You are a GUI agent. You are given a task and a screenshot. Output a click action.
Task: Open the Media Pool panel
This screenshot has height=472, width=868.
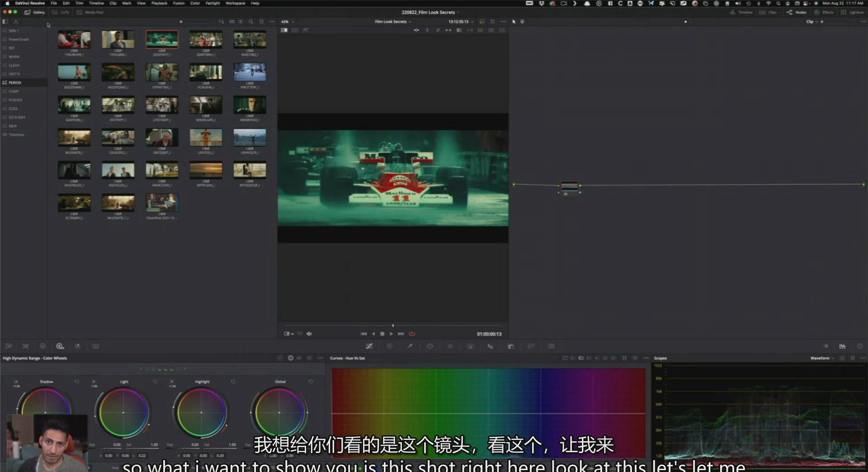coord(90,12)
